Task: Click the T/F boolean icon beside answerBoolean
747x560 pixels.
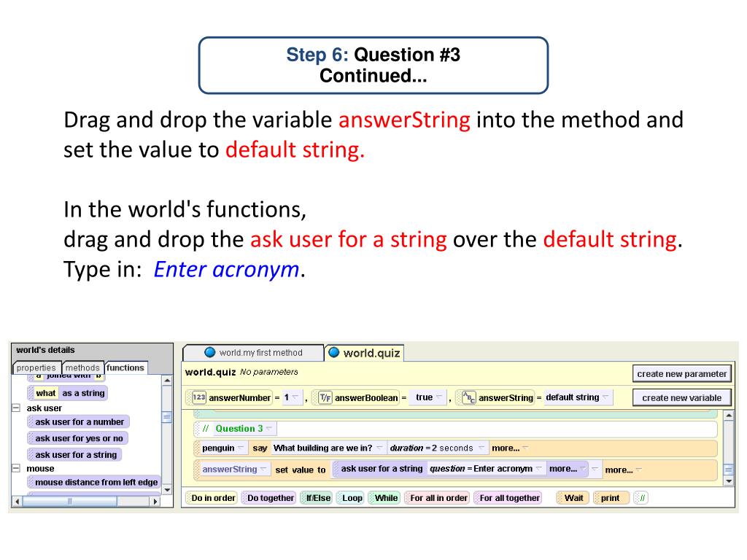Action: click(325, 397)
